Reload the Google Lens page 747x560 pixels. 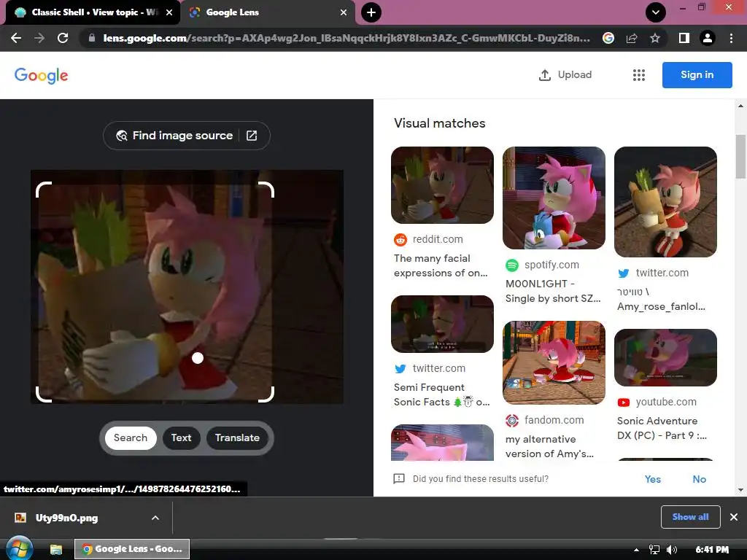63,38
